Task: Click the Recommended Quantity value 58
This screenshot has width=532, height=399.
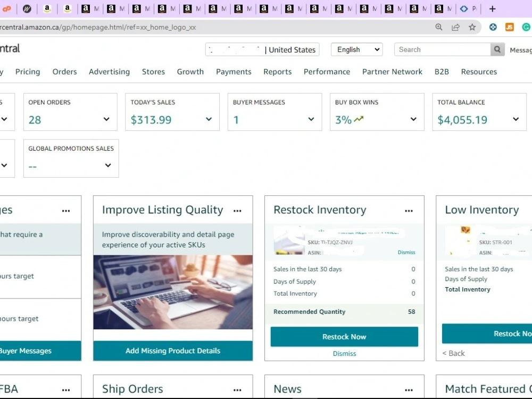Action: pyautogui.click(x=412, y=311)
